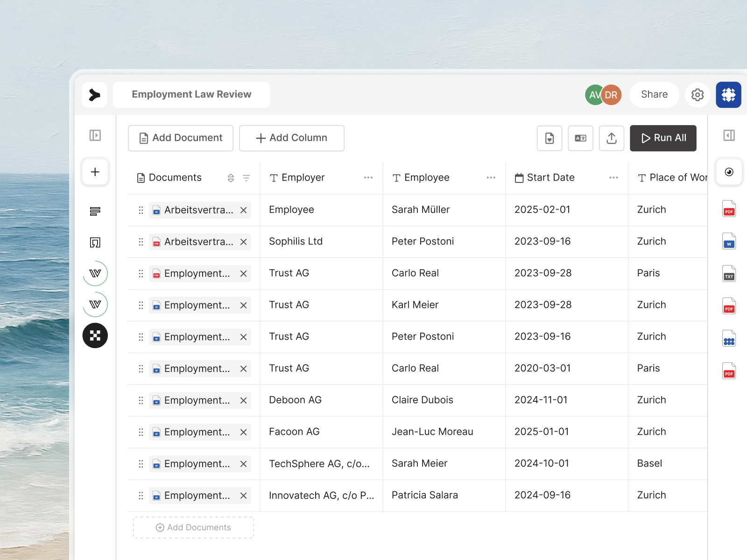Select the TechSphere AG employer cell

(321, 464)
